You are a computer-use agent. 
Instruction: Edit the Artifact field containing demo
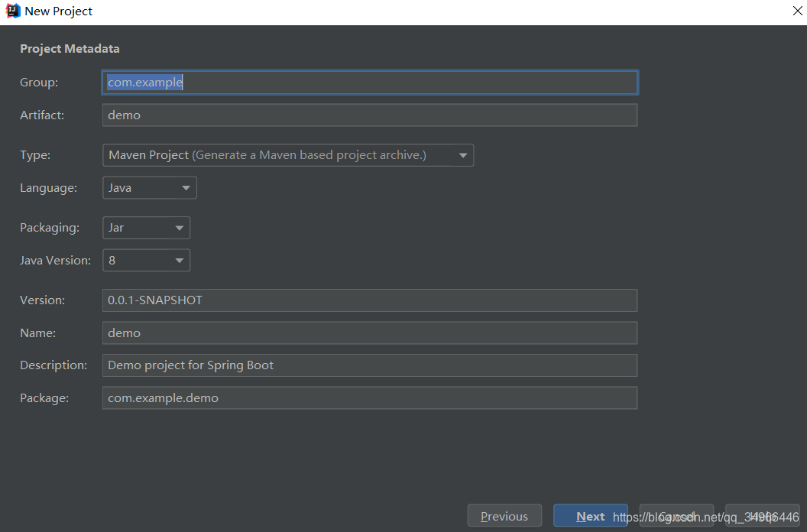[x=370, y=115]
